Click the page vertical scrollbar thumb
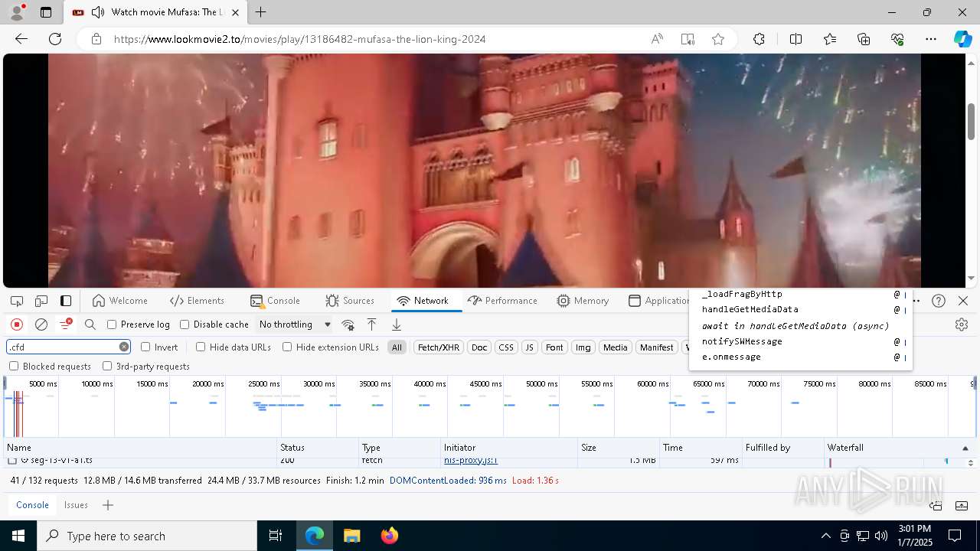Image resolution: width=980 pixels, height=551 pixels. pos(971,121)
